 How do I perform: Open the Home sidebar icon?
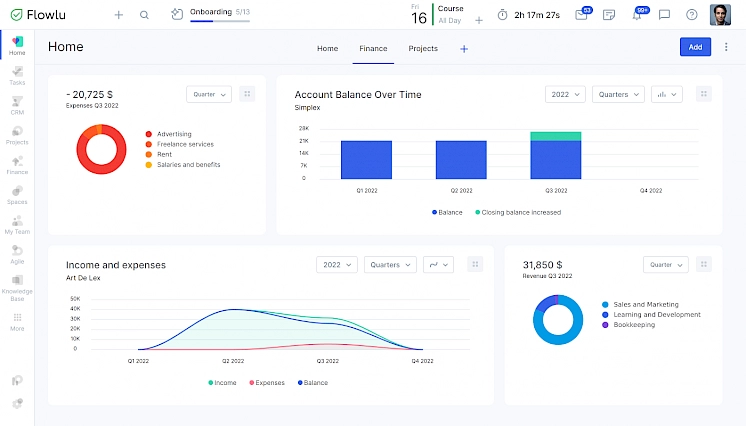point(17,46)
